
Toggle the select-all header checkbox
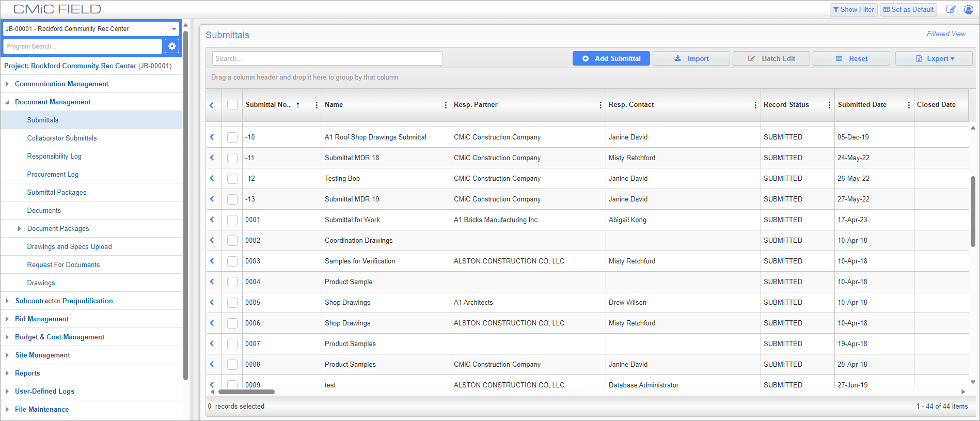pos(232,105)
